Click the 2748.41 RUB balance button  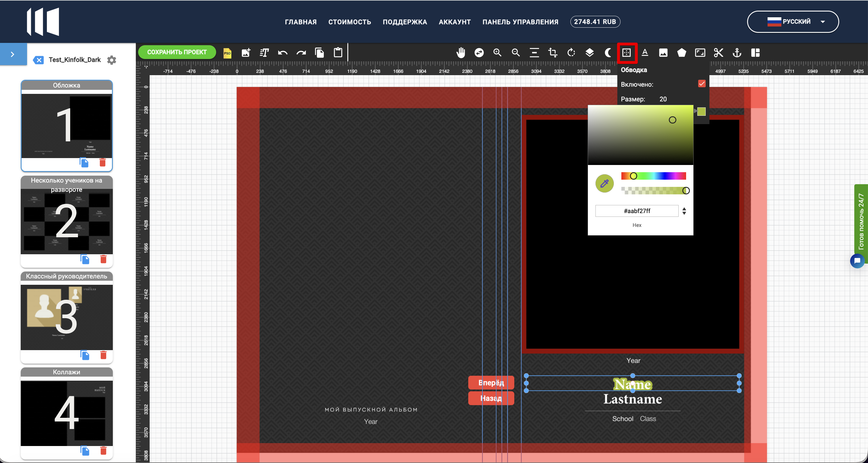point(595,22)
